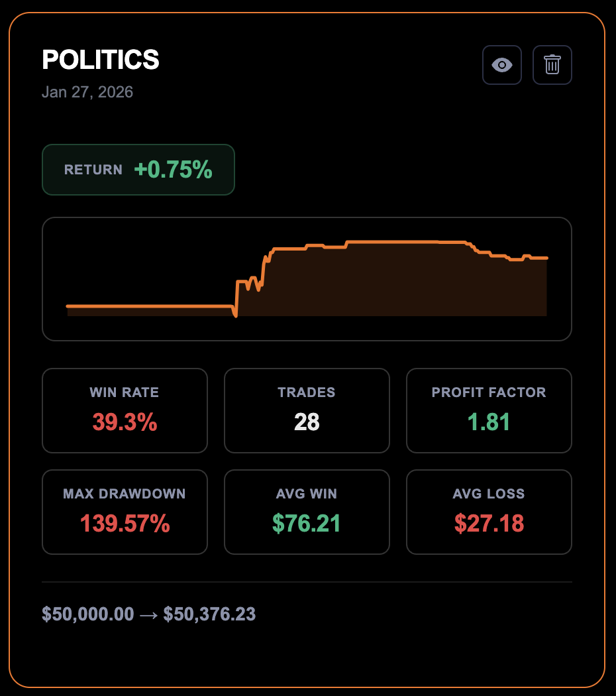Click the Profit Factor 1.81 card
The image size is (616, 696).
click(x=489, y=410)
